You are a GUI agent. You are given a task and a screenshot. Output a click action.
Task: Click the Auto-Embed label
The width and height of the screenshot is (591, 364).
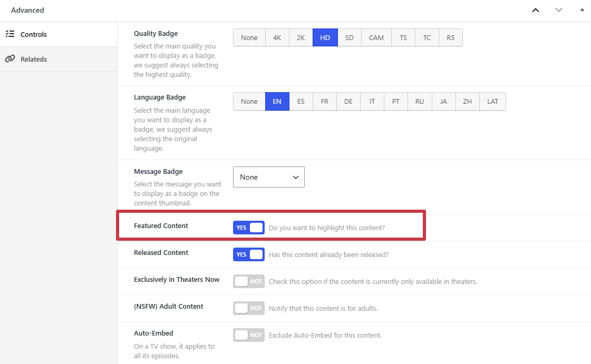153,333
